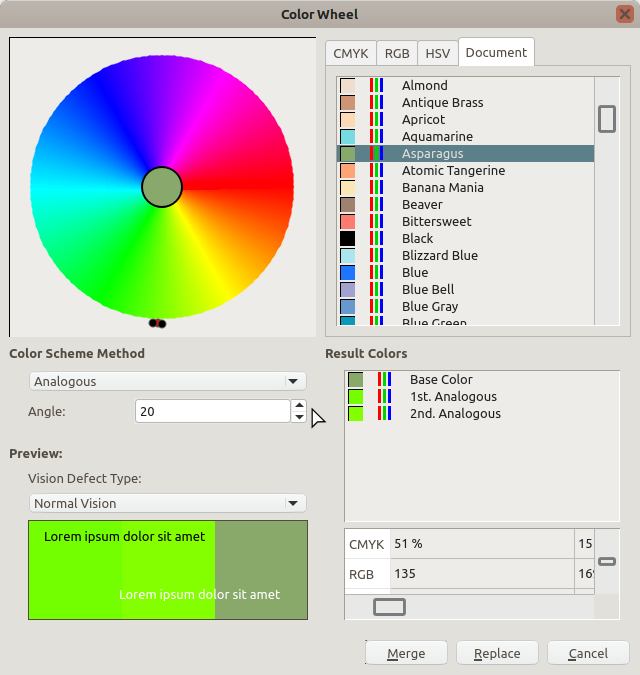Select Aquamarine in the document colors

437,137
